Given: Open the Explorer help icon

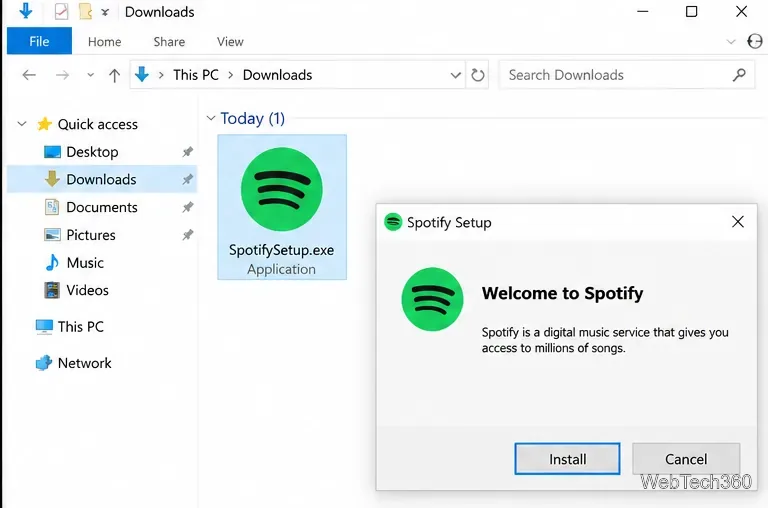Looking at the screenshot, I should coord(755,42).
